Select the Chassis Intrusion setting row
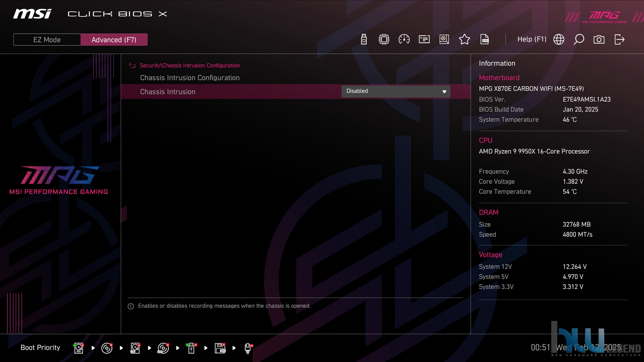This screenshot has width=644, height=362. pyautogui.click(x=296, y=91)
